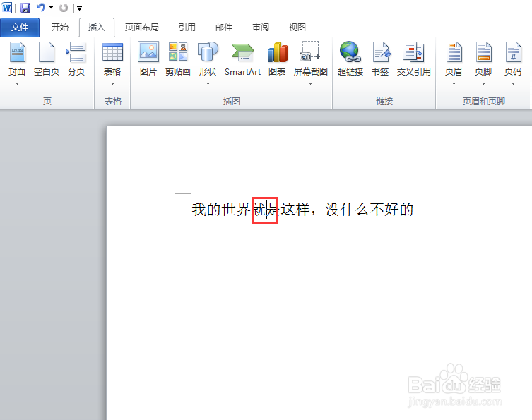Viewport: 532px width, 420px height.
Task: Click the 形状 (Shapes) icon
Action: click(208, 52)
